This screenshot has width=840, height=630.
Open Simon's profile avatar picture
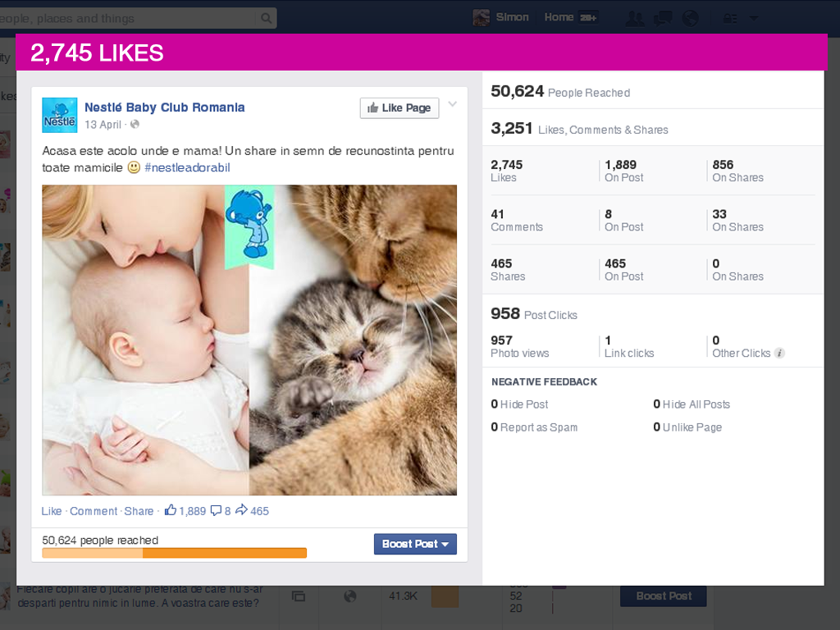(481, 17)
